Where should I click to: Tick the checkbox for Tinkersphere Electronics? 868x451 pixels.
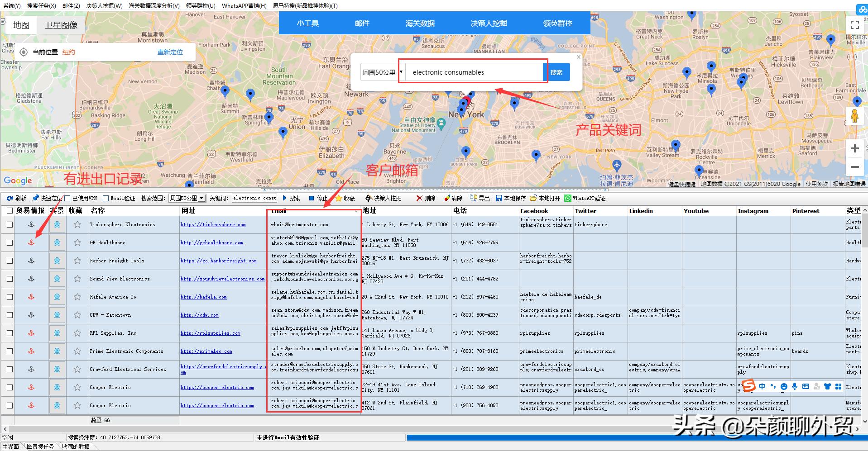pos(10,224)
